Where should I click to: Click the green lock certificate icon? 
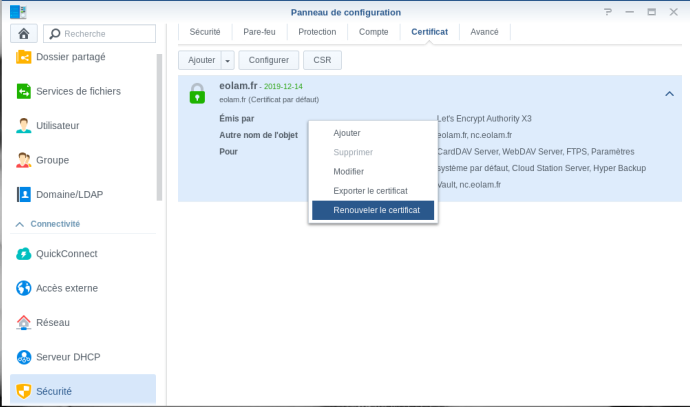pos(197,93)
